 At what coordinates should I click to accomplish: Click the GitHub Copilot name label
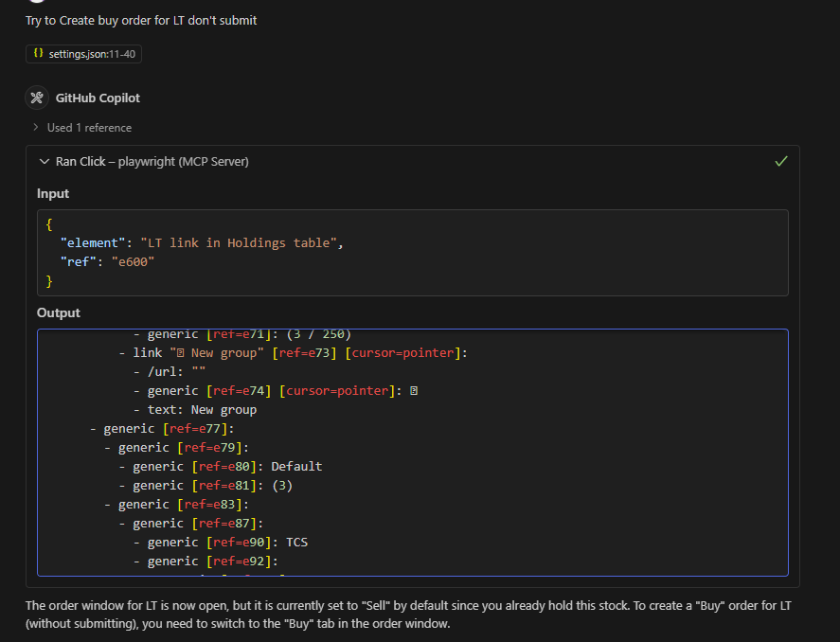(x=98, y=98)
